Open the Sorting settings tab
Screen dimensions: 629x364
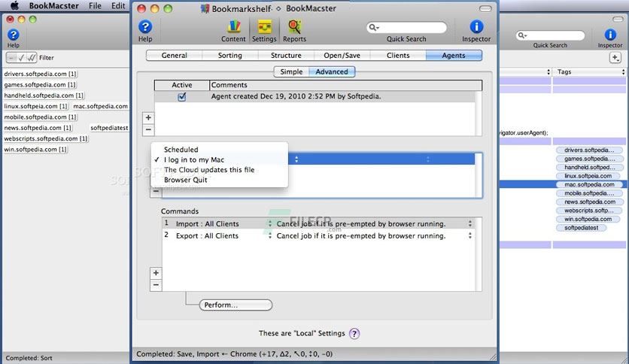tap(230, 56)
